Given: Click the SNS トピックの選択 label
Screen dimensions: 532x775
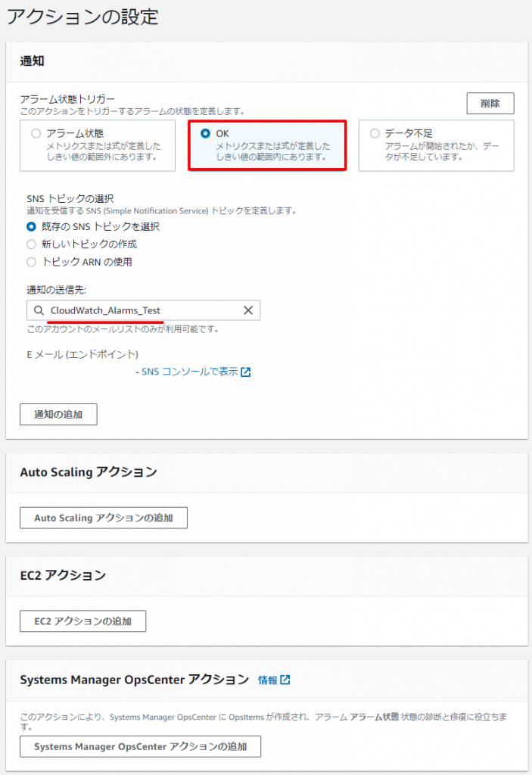Looking at the screenshot, I should point(70,199).
